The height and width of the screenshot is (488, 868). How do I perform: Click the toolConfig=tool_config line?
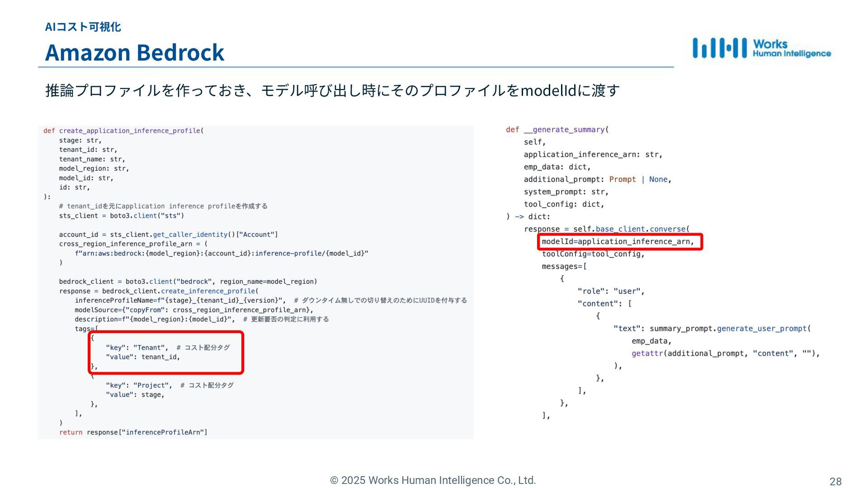click(x=593, y=254)
